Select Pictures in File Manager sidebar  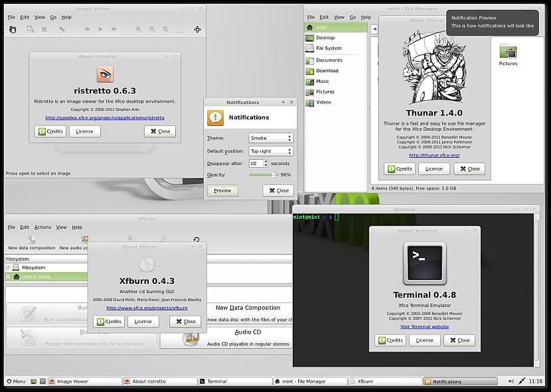[x=336, y=92]
